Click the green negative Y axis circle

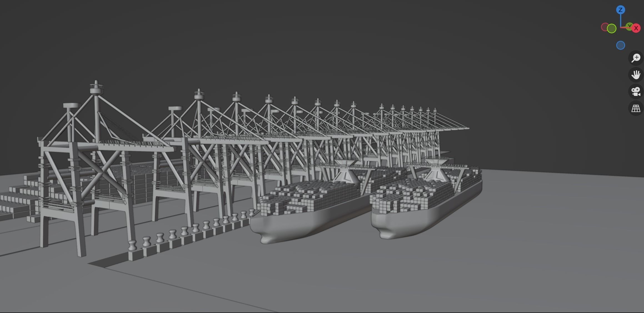[611, 28]
